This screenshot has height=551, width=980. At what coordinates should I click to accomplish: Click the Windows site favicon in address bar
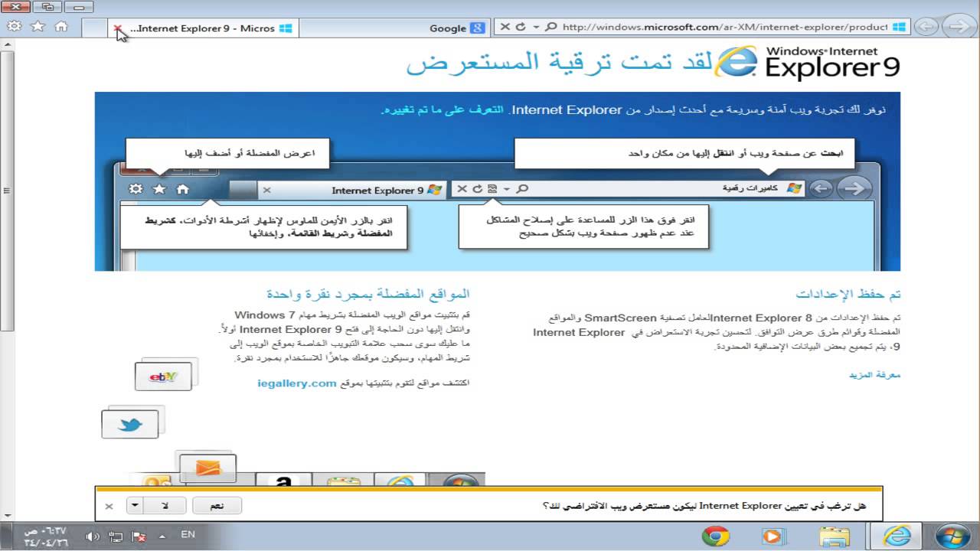(x=900, y=27)
